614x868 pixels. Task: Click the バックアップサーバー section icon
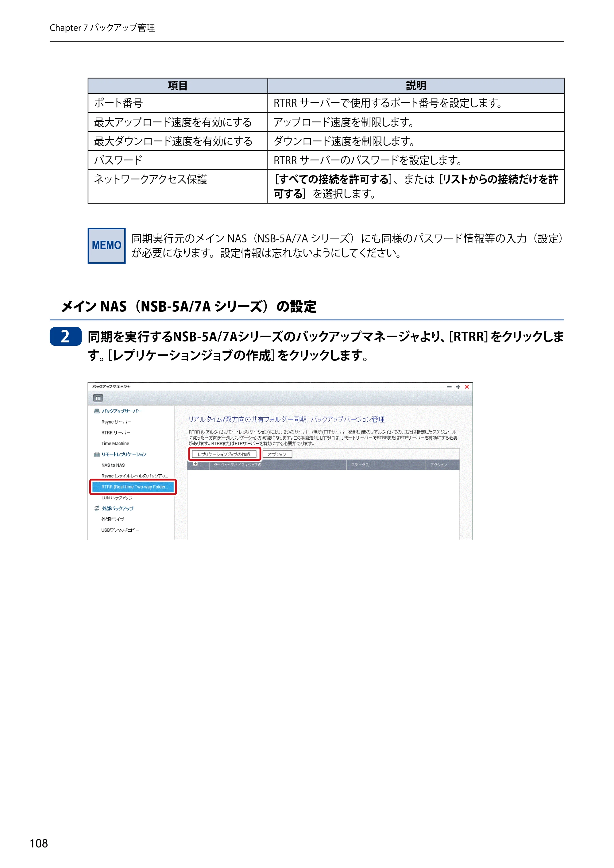[x=97, y=411]
